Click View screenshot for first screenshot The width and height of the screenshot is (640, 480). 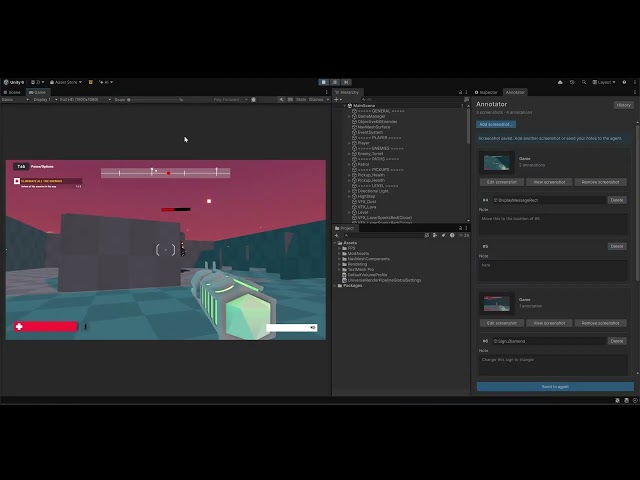click(x=549, y=182)
